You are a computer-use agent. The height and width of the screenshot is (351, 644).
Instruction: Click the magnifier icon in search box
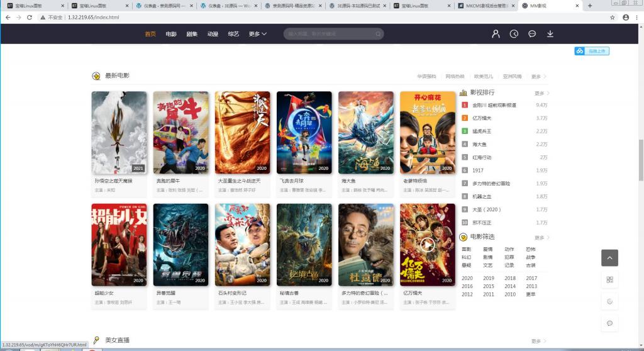pos(378,34)
